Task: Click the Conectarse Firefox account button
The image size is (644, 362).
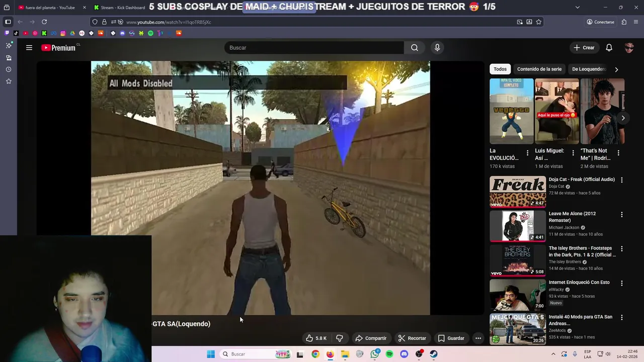Action: pyautogui.click(x=601, y=22)
